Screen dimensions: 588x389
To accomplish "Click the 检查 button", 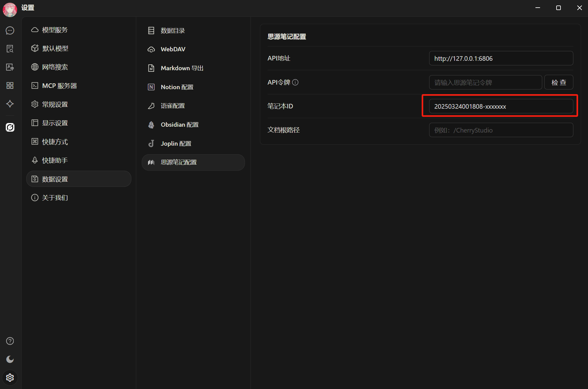I will point(558,82).
